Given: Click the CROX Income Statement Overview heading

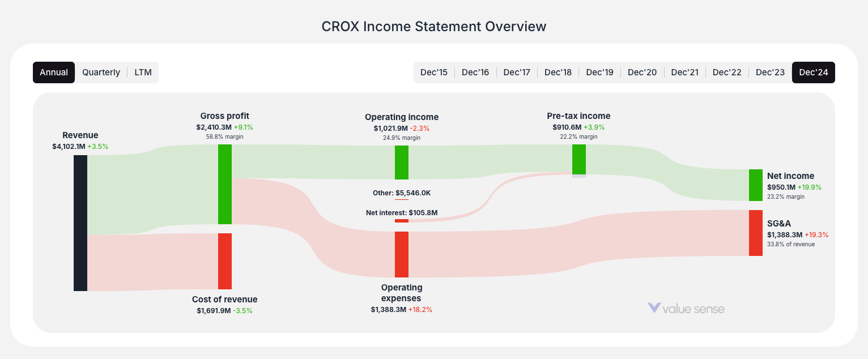Looking at the screenshot, I should click(x=434, y=26).
